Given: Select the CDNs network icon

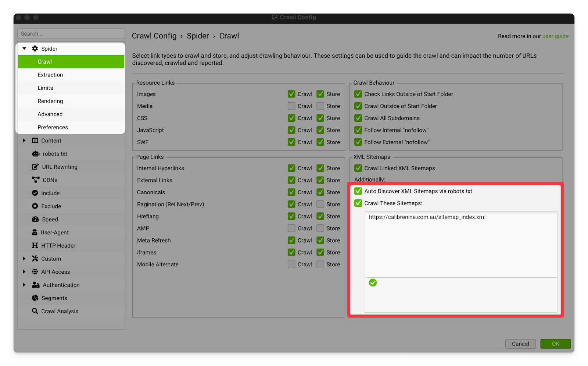Looking at the screenshot, I should click(35, 180).
